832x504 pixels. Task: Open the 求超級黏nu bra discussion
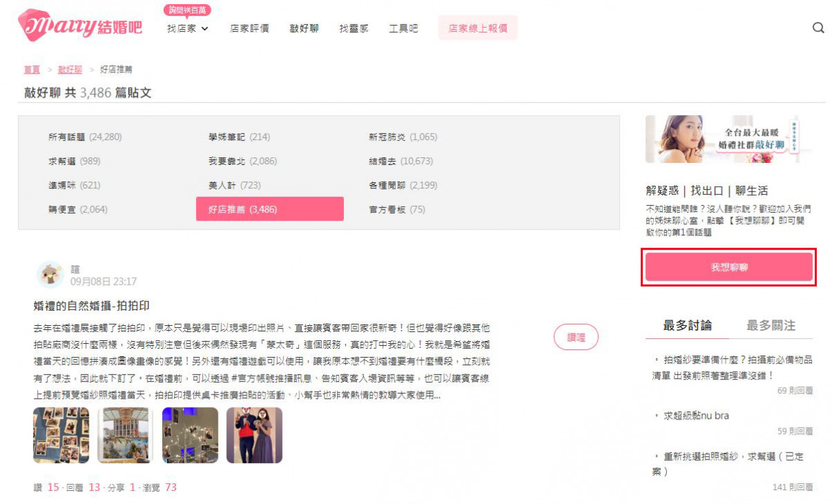point(696,416)
